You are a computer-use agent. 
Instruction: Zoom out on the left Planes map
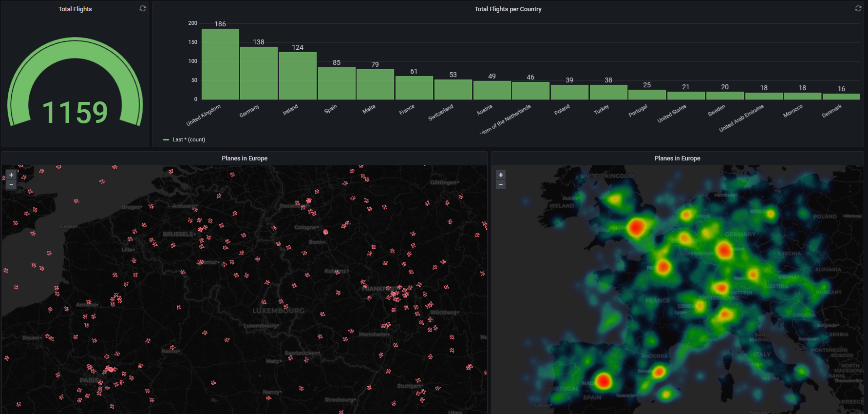tap(11, 185)
